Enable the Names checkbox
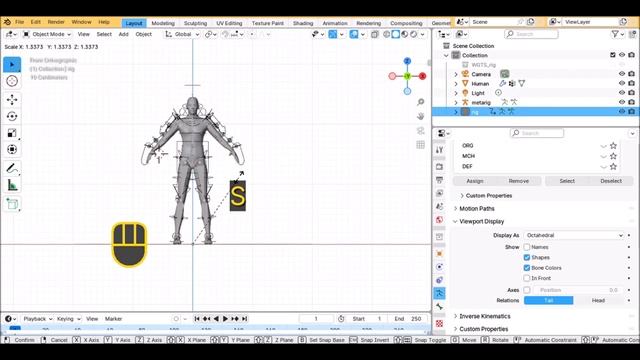640x360 pixels. click(x=527, y=247)
